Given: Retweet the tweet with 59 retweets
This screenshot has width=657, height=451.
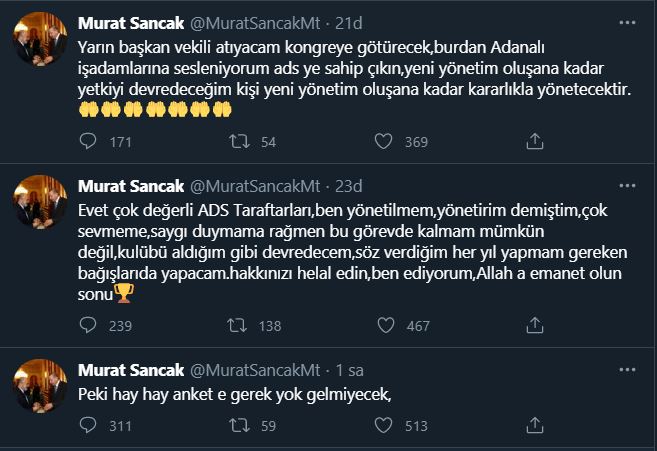Looking at the screenshot, I should click(x=240, y=427).
